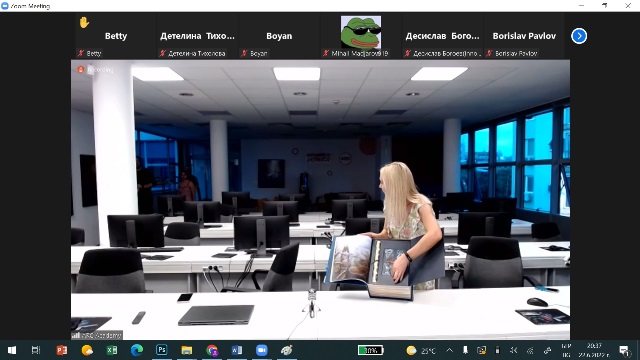Open Word from the taskbar
Screen dimensions: 640x360
237,350
